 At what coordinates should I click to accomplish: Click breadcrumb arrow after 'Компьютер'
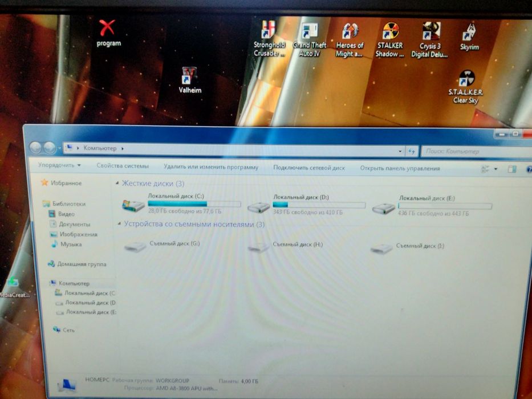(x=123, y=148)
